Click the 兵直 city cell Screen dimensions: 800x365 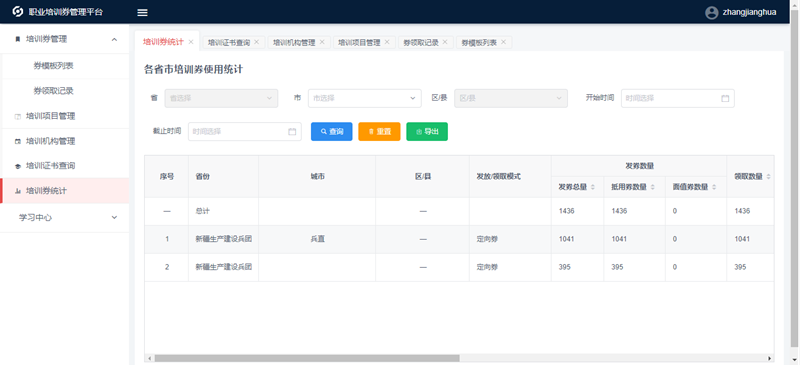tap(317, 239)
